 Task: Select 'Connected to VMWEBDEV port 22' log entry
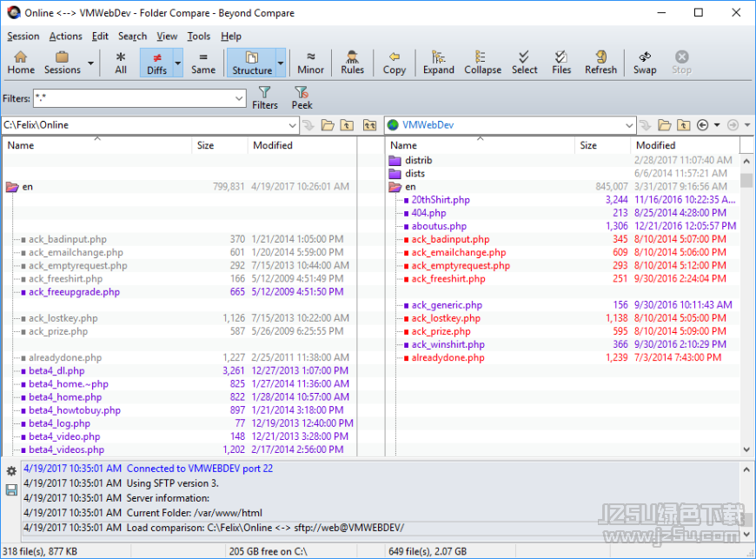point(200,469)
